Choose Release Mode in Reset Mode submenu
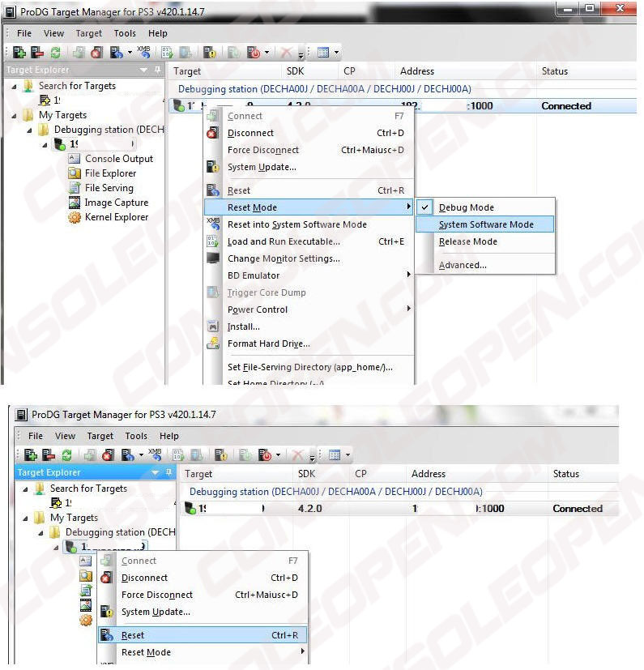Viewport: 644px width, 670px height. tap(484, 241)
